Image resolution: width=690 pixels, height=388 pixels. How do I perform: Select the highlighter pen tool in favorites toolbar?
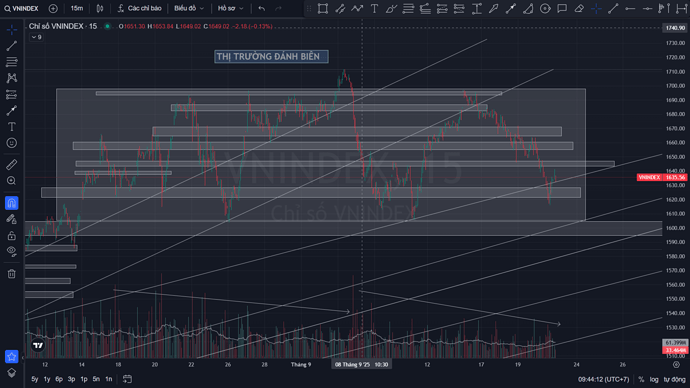pos(494,8)
